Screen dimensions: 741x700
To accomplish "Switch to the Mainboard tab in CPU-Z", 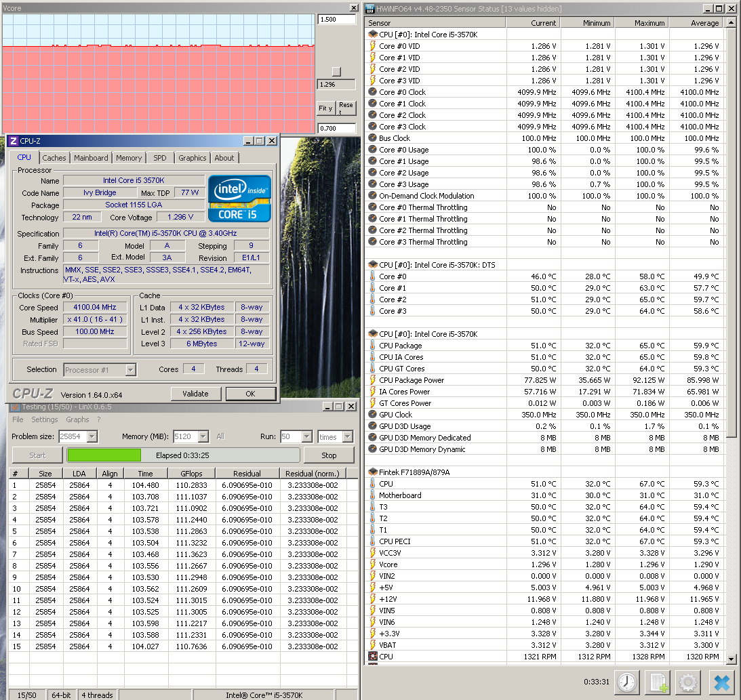I will [91, 158].
